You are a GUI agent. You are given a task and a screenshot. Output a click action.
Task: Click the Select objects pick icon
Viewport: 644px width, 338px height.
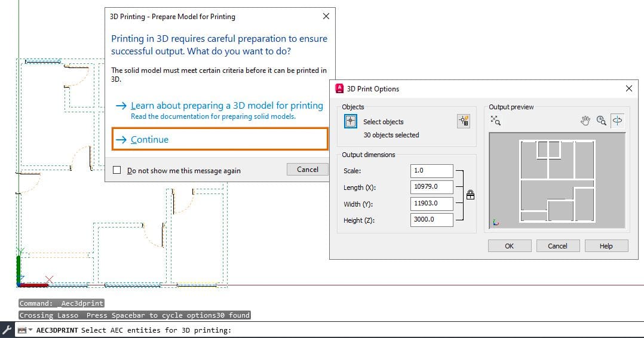click(350, 122)
